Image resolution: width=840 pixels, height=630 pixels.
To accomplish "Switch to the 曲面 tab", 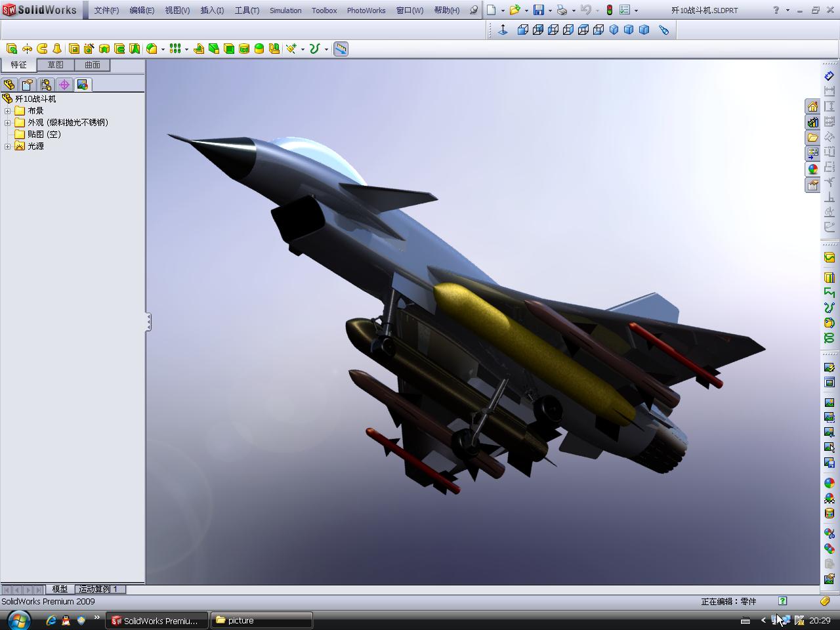I will pos(92,65).
